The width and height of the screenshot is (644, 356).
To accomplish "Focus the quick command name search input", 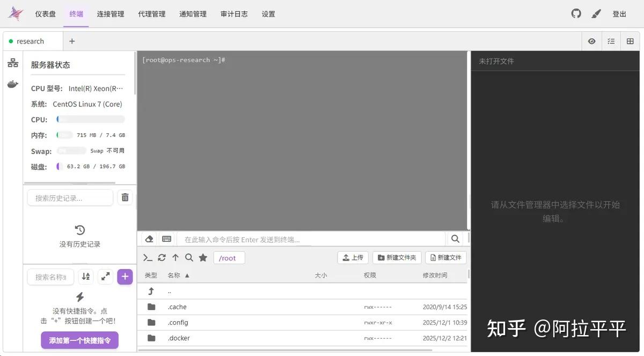I will click(x=50, y=277).
